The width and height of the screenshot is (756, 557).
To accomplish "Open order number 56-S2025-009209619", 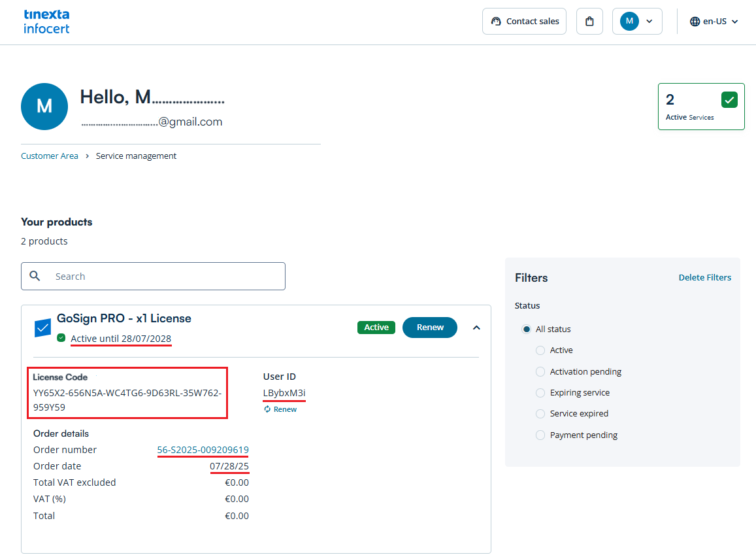I will tap(203, 450).
